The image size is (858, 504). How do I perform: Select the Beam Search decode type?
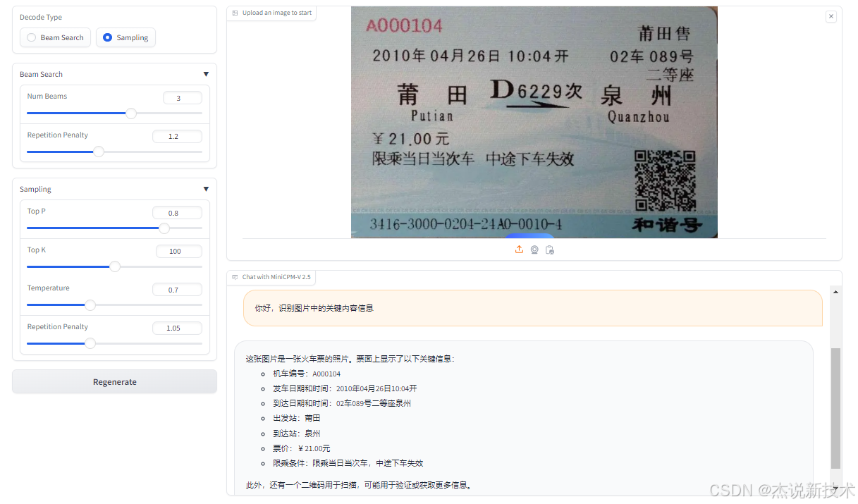click(x=55, y=37)
